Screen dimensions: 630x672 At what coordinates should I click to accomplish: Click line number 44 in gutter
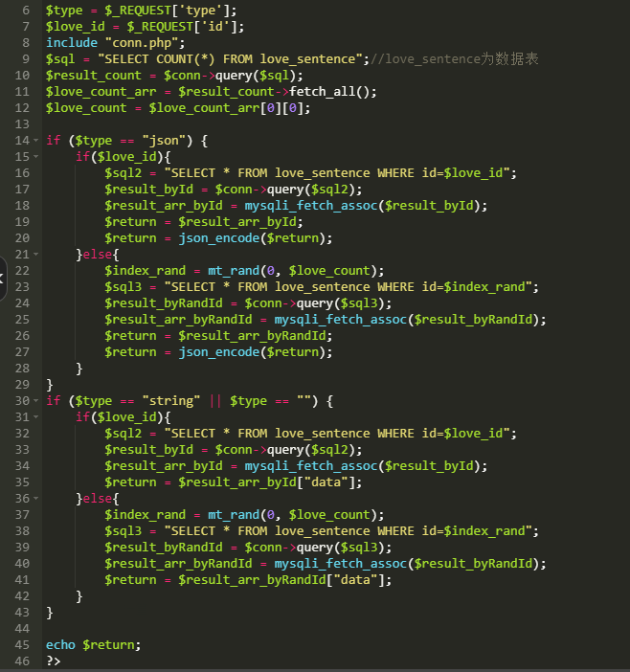22,629
